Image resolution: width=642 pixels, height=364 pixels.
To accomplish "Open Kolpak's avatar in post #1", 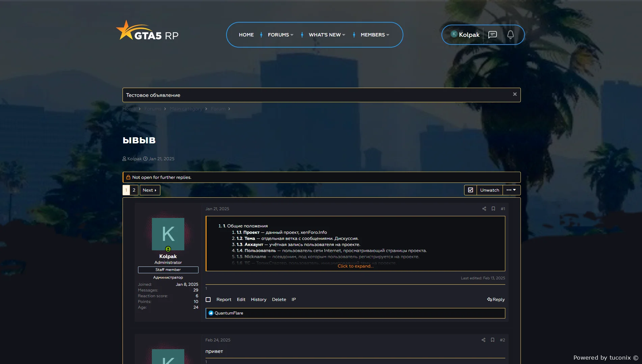I will pos(168,234).
